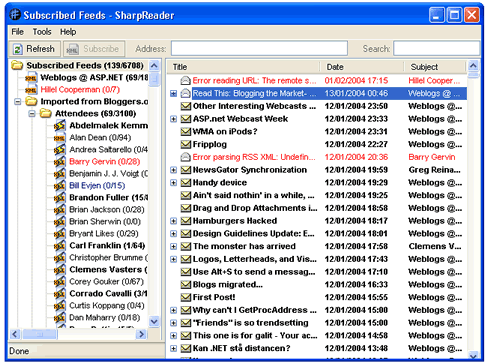The height and width of the screenshot is (364, 488).
Task: Click the Refresh toolbar button
Action: pos(34,49)
